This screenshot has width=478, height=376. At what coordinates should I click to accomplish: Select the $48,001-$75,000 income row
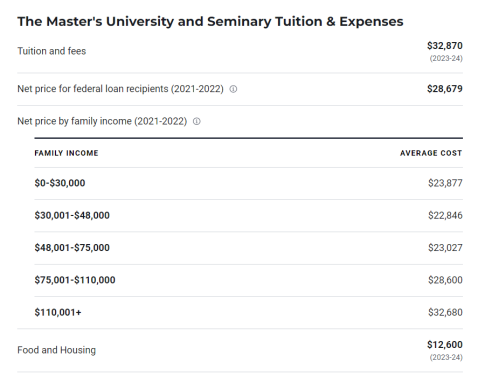tap(248, 248)
